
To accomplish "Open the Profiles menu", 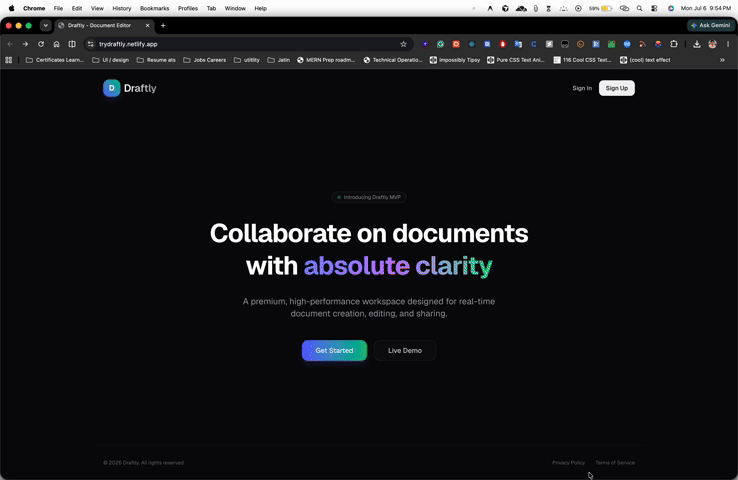I will tap(188, 8).
